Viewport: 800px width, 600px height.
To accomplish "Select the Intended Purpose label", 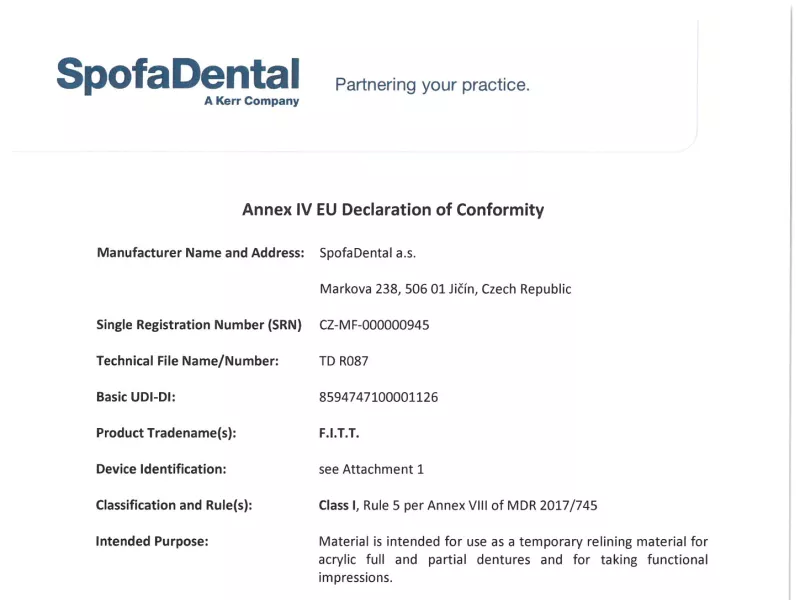I will point(152,541).
